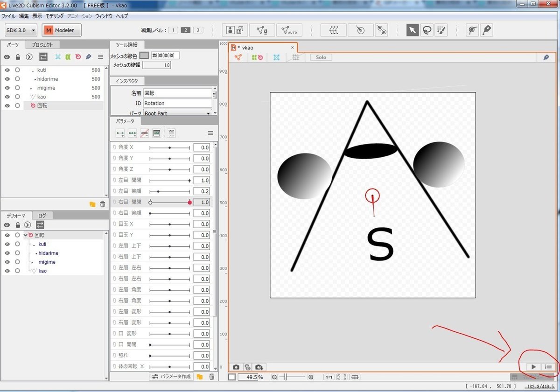This screenshot has width=560, height=392.
Task: Click camera snapshot icon below canvas
Action: pyautogui.click(x=237, y=367)
